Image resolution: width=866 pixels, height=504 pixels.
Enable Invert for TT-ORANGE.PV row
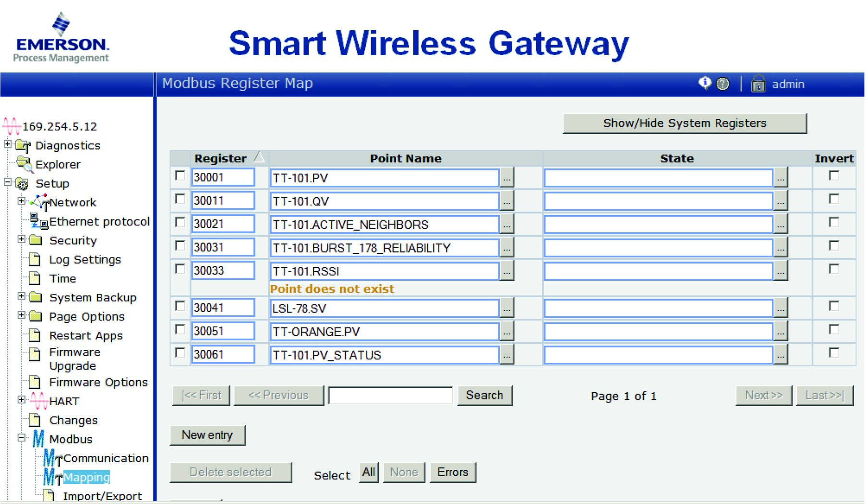[x=834, y=329]
